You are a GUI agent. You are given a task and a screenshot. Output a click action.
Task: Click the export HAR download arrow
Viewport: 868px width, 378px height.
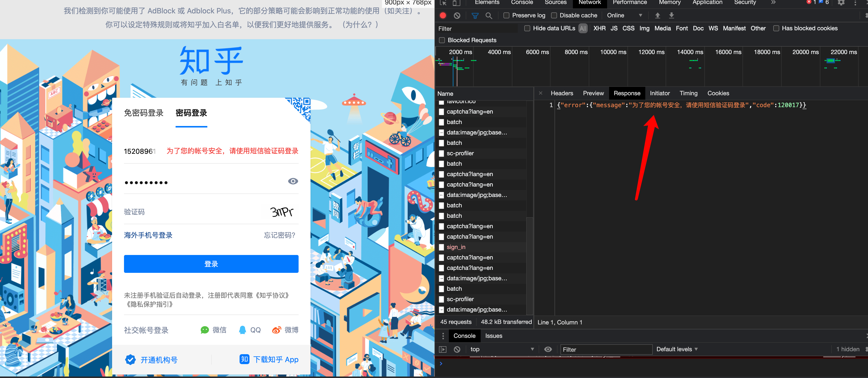click(x=672, y=15)
